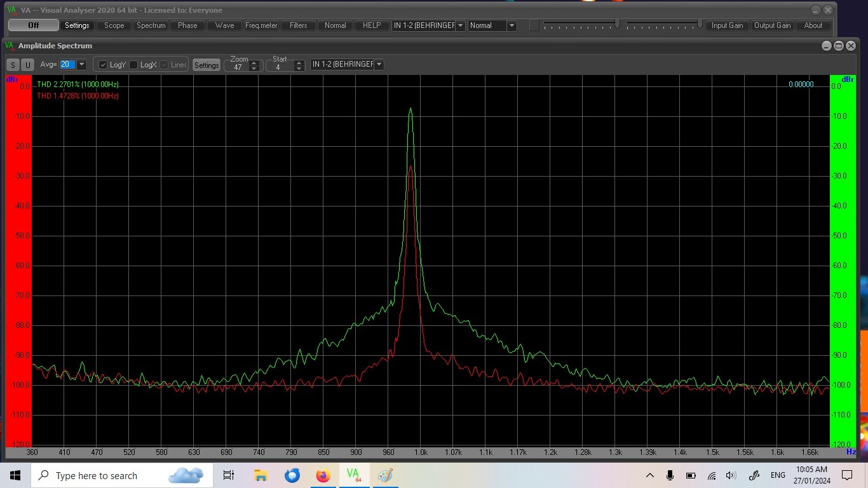The width and height of the screenshot is (868, 488).
Task: Decrease the Start value with the down arrow
Action: click(x=299, y=69)
